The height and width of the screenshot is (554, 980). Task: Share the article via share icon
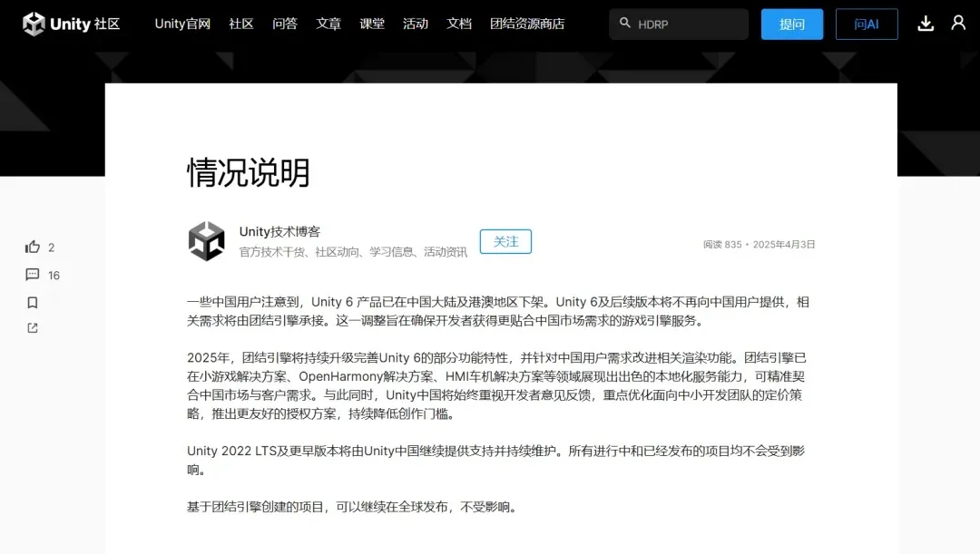tap(33, 328)
